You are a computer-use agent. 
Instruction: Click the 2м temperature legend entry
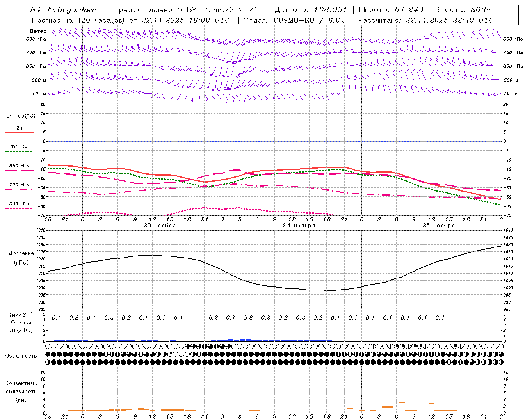click(19, 128)
